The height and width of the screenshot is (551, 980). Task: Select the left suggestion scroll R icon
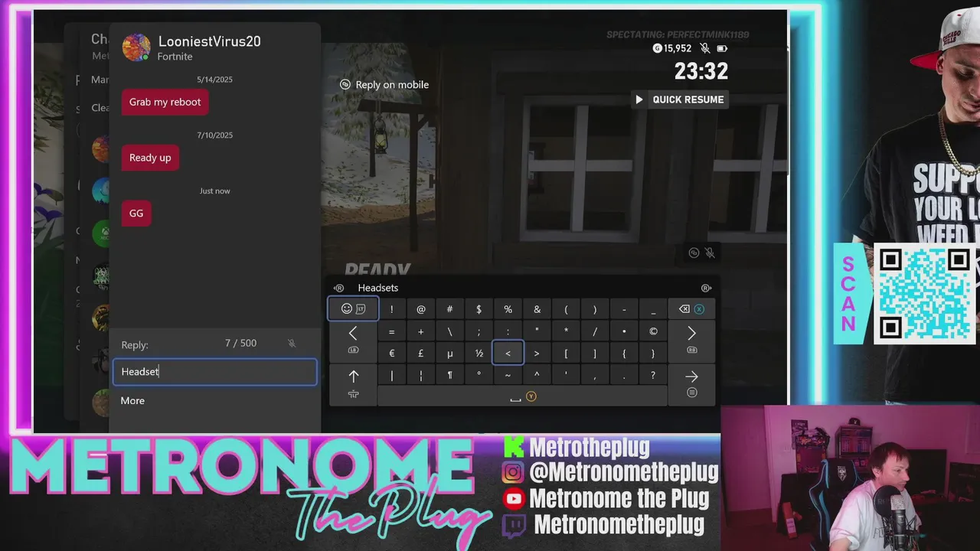(338, 288)
